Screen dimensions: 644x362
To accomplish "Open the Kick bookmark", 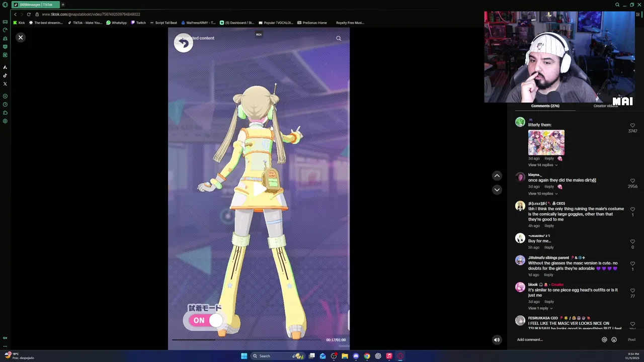I will click(19, 23).
